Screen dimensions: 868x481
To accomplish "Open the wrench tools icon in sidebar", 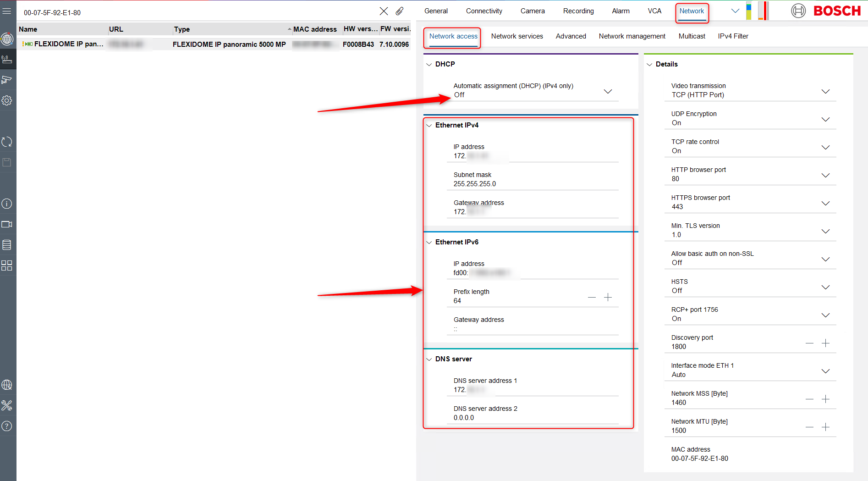I will 7,405.
